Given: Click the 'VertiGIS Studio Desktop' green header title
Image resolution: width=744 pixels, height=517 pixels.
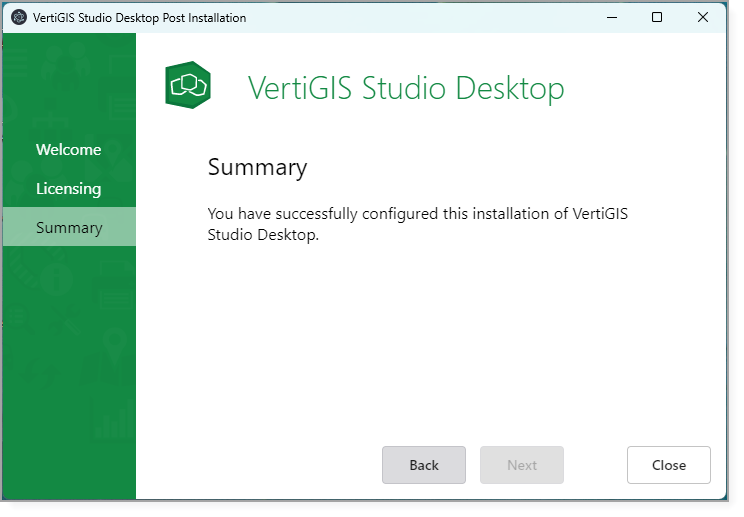Looking at the screenshot, I should pos(406,88).
